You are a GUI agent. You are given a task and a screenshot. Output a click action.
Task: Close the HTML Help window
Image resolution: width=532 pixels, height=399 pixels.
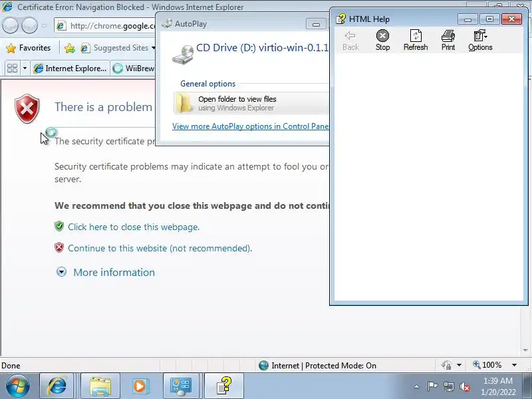click(511, 19)
